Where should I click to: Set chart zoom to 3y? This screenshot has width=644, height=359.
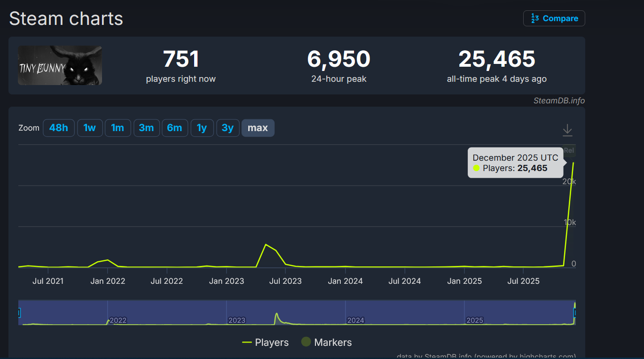228,128
